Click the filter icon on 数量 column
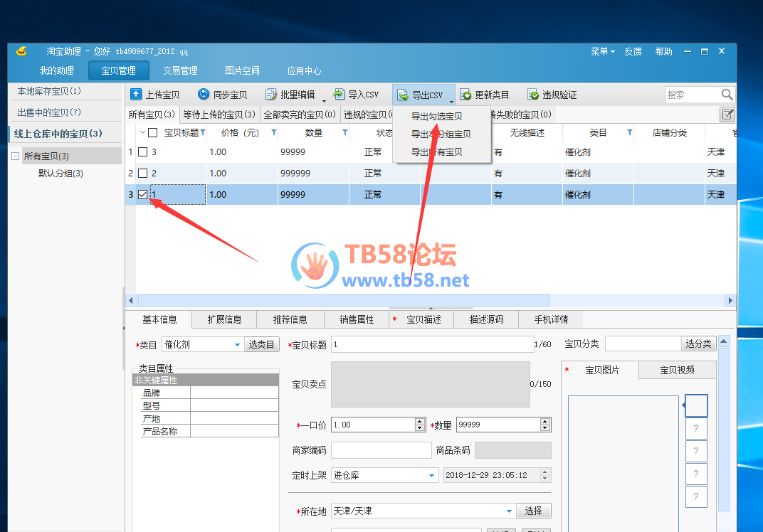763x532 pixels. 345,133
